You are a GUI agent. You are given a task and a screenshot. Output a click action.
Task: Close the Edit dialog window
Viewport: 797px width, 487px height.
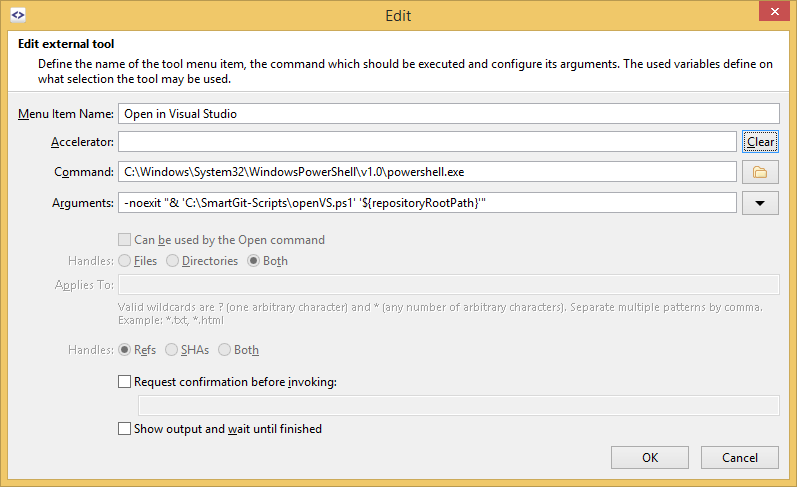click(769, 14)
